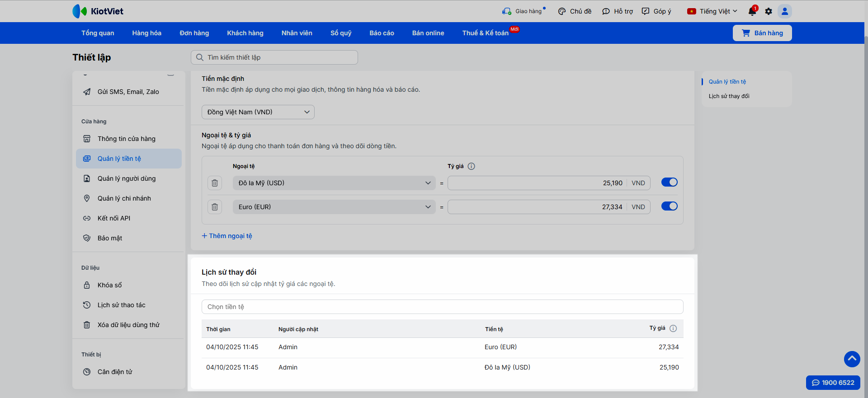Turn off the Euro currency toggle
The width and height of the screenshot is (868, 398).
pos(669,206)
